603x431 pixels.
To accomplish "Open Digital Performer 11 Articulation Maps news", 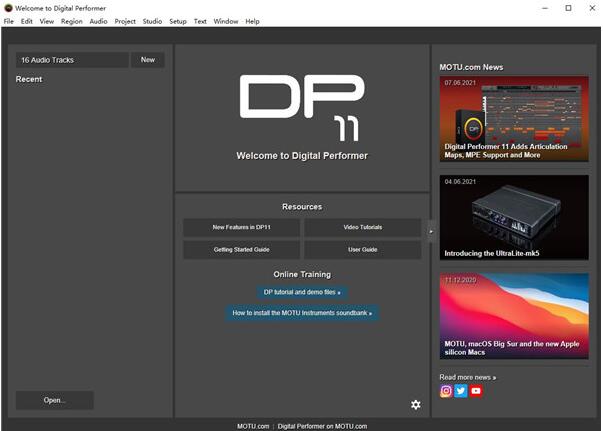I will pyautogui.click(x=514, y=119).
